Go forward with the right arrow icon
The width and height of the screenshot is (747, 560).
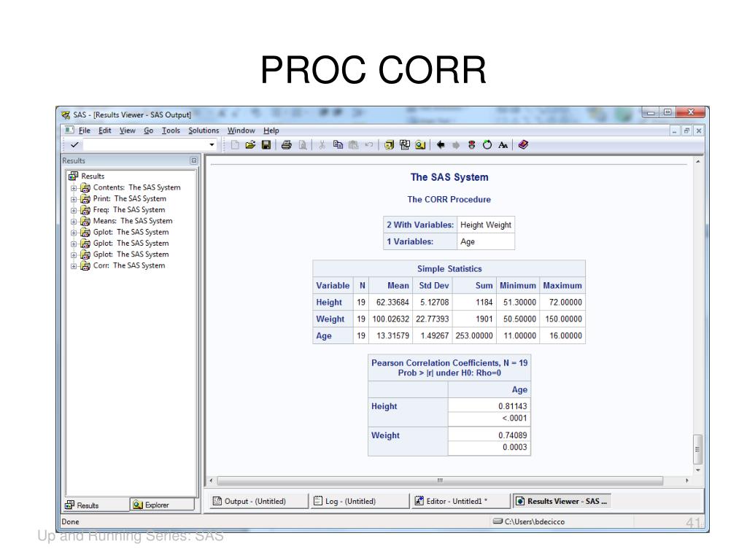(456, 145)
